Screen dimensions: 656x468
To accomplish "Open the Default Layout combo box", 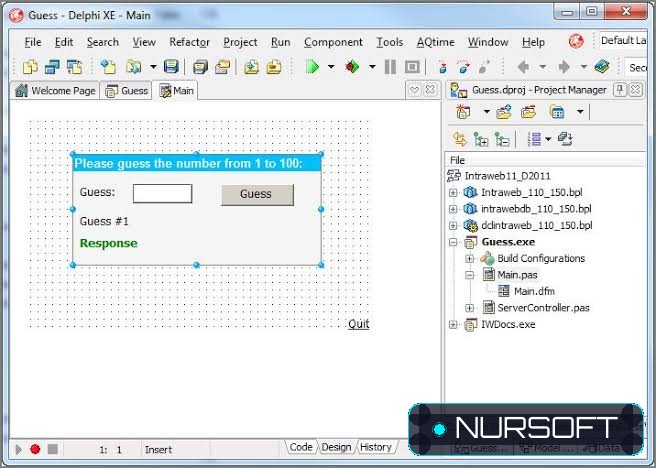I will tap(623, 41).
